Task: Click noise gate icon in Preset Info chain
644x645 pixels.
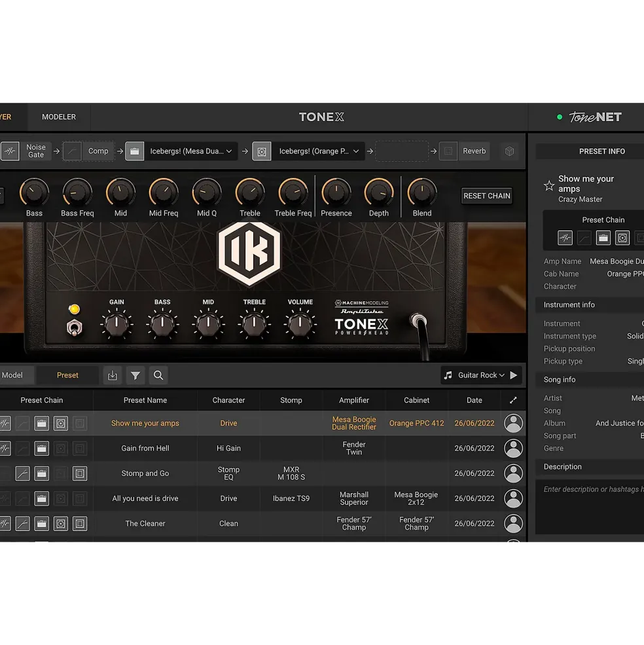Action: 565,238
